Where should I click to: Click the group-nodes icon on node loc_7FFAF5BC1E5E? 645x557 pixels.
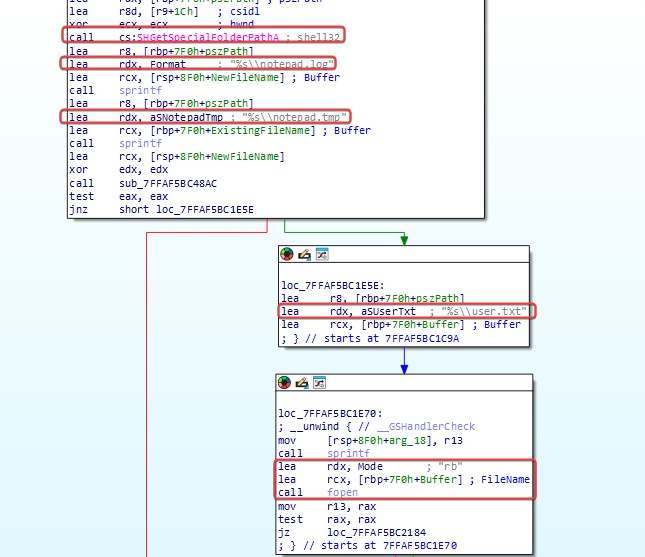tap(322, 254)
